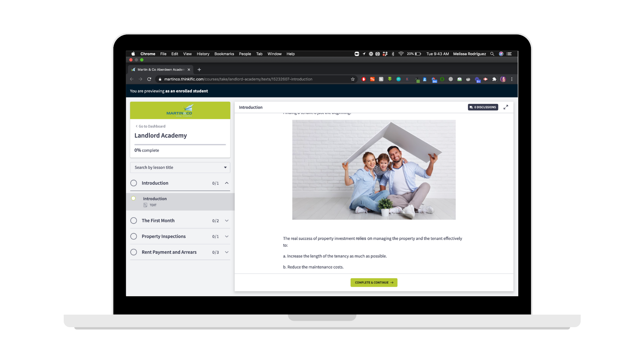
Task: Click the Wi-Fi status icon
Action: point(401,54)
